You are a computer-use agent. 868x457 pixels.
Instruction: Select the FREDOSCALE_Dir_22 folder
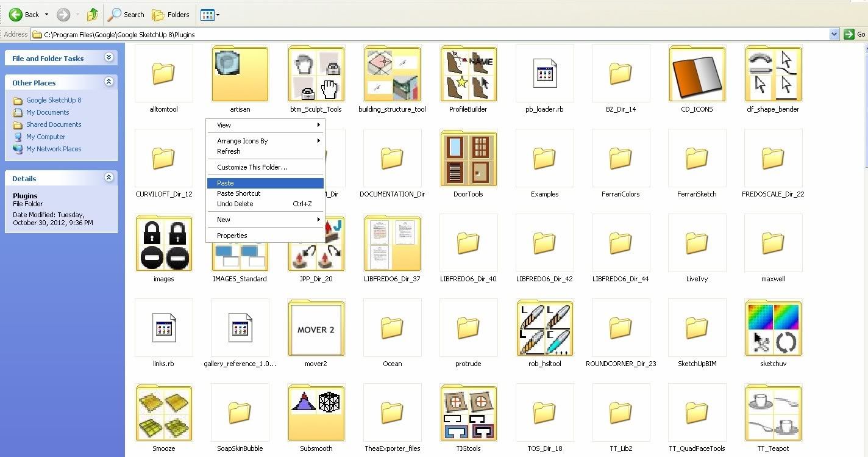[x=774, y=164]
